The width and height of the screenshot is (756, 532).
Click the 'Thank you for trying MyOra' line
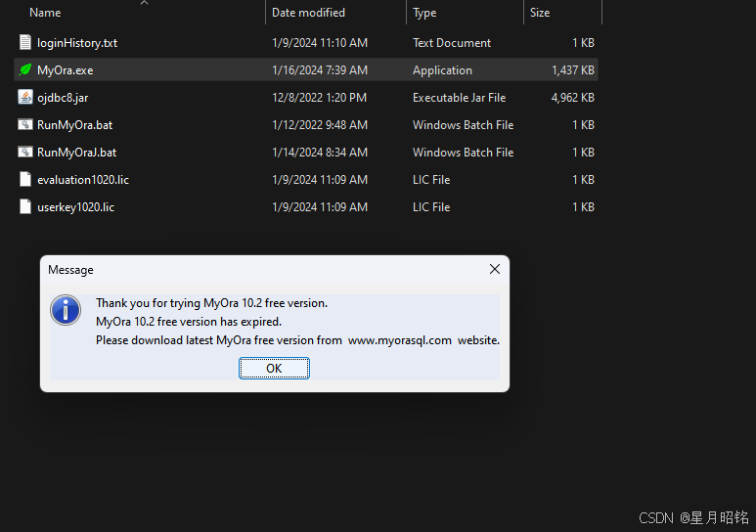click(x=211, y=303)
